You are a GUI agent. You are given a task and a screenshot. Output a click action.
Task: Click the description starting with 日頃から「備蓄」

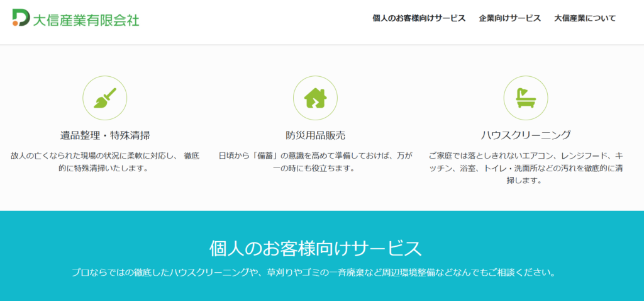click(x=315, y=162)
